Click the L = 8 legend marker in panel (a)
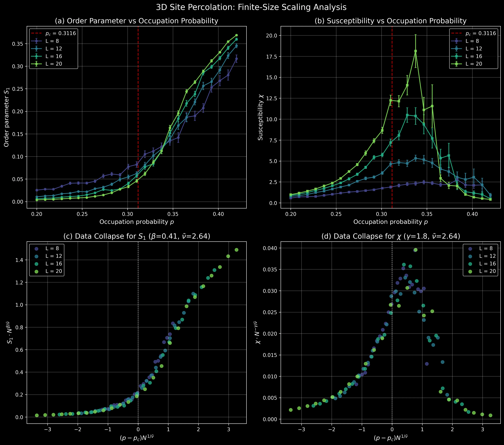504x445 pixels. pos(37,41)
